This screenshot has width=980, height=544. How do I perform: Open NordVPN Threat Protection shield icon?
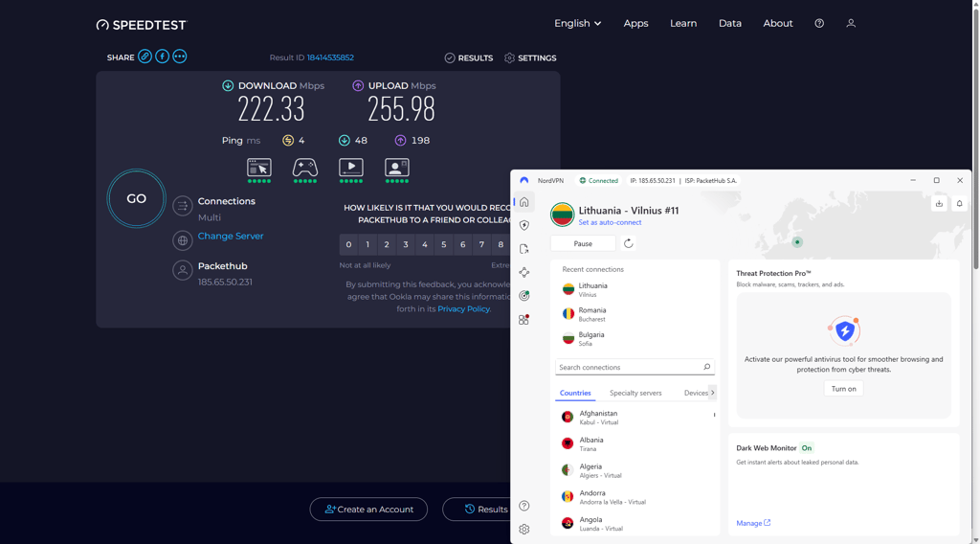(x=524, y=225)
